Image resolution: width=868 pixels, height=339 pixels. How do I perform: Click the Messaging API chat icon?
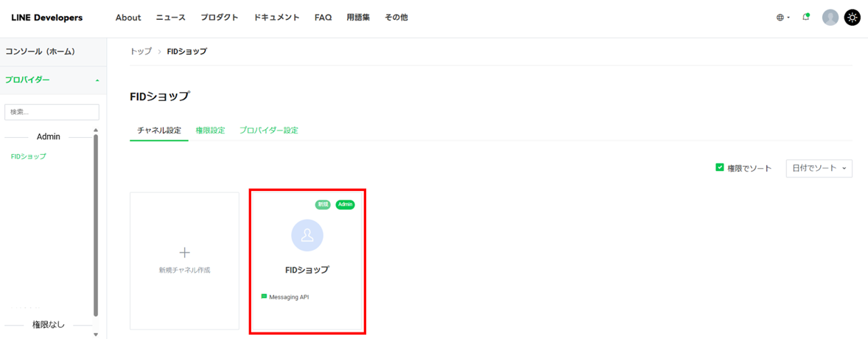[x=265, y=297]
